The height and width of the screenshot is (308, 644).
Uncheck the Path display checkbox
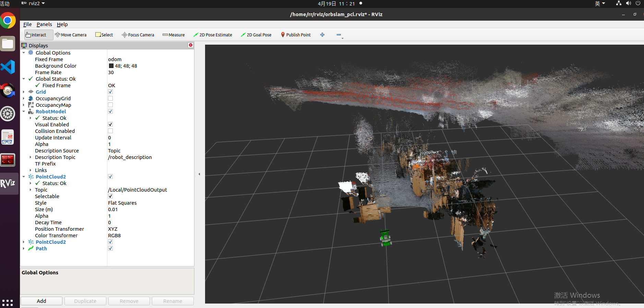(110, 248)
